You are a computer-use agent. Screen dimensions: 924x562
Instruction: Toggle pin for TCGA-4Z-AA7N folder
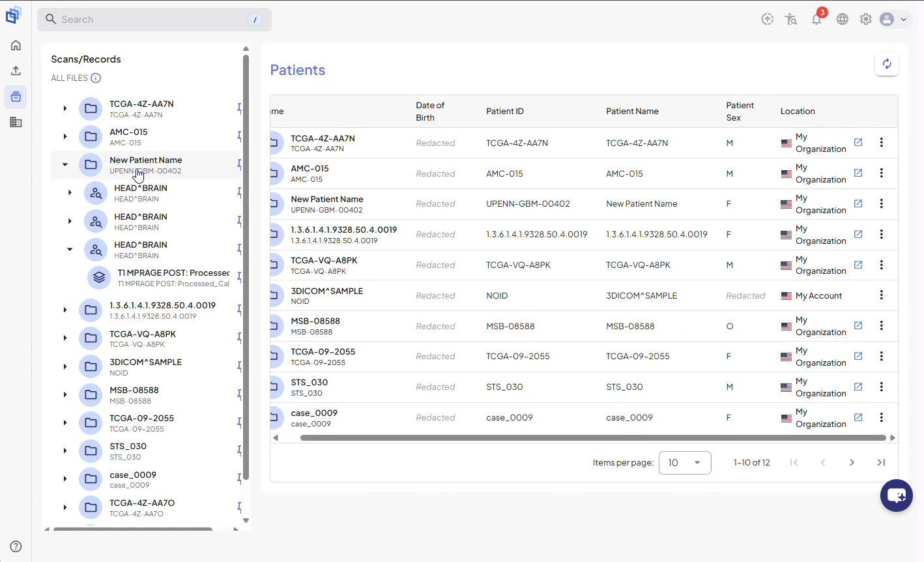(240, 108)
